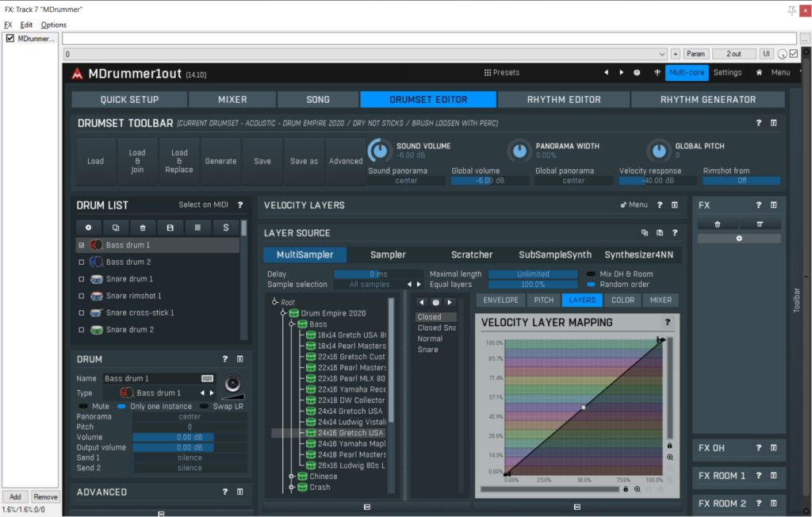This screenshot has width=812, height=517.
Task: Open the Velocity Layers Menu
Action: pyautogui.click(x=634, y=205)
